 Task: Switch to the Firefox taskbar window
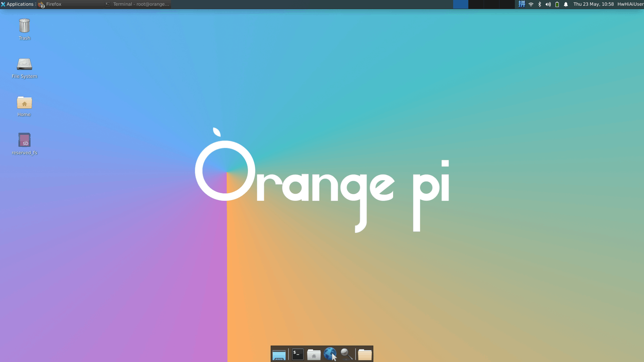(70, 4)
